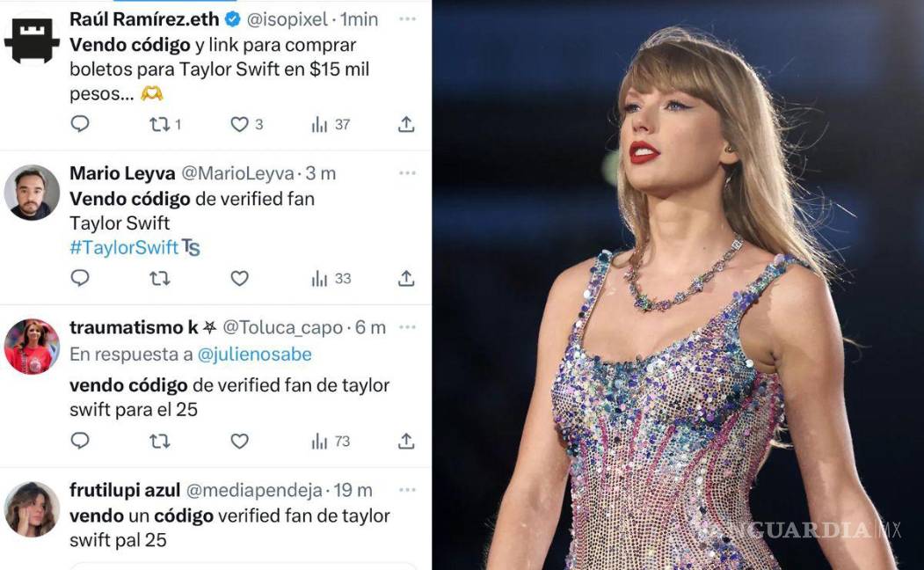Like Mario Leyva's tweet
This screenshot has height=570, width=924.
click(x=239, y=279)
